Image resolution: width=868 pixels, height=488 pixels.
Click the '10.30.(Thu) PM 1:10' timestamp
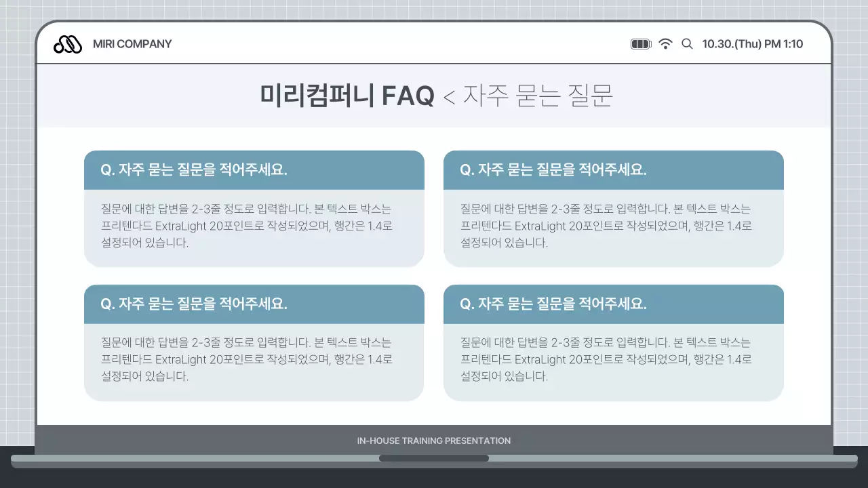pos(753,43)
